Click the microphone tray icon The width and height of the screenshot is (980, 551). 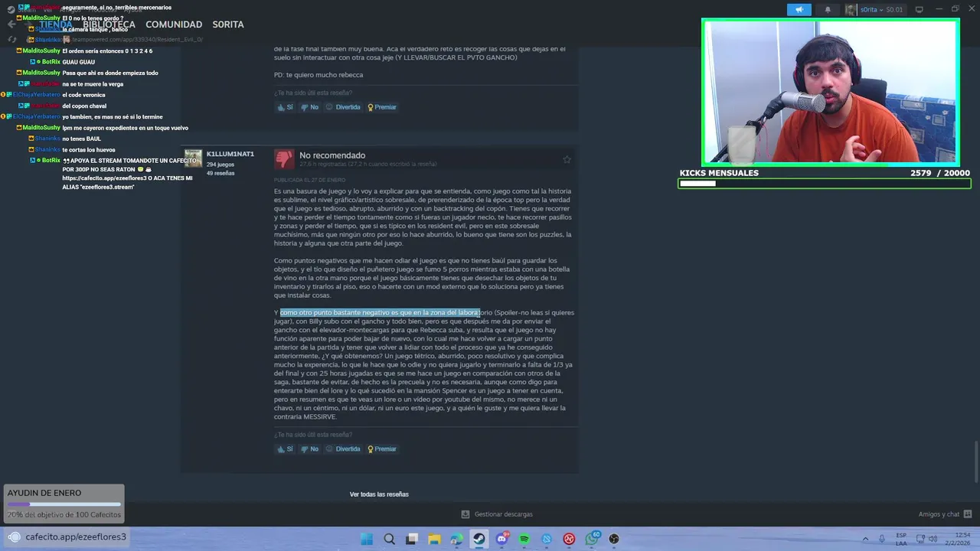[882, 539]
